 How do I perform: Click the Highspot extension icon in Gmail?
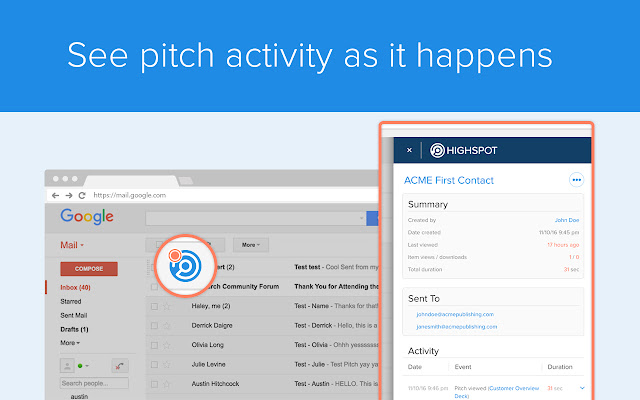pyautogui.click(x=185, y=266)
